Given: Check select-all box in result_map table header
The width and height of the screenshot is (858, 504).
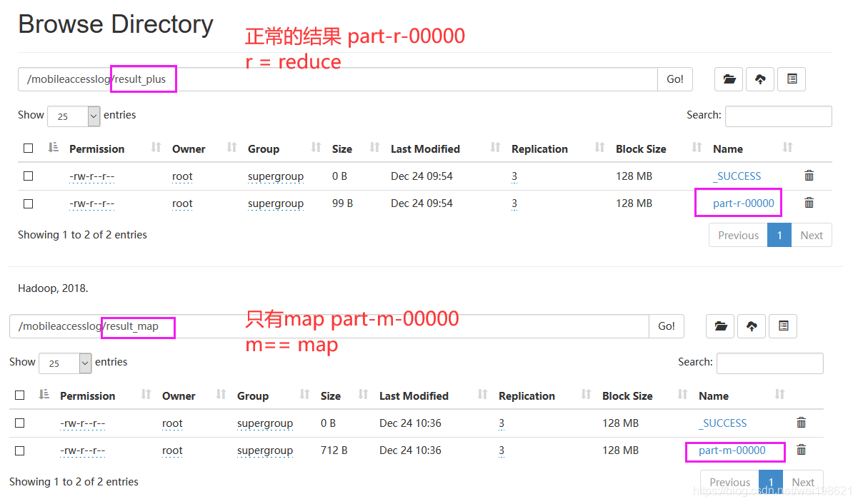Looking at the screenshot, I should (x=20, y=395).
